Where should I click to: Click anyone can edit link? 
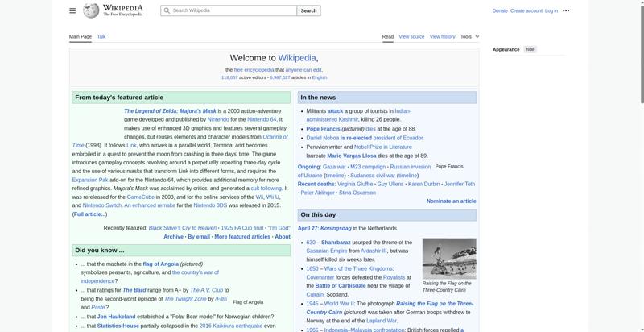tap(303, 70)
